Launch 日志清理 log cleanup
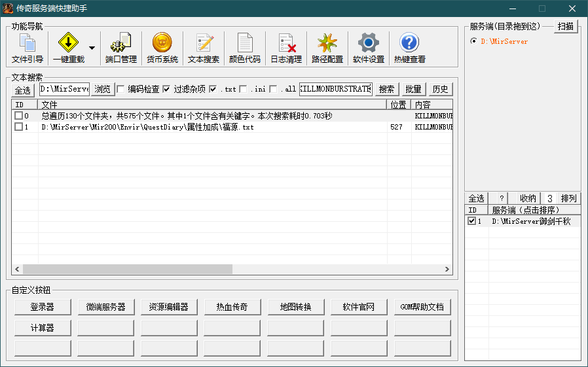Image resolution: width=588 pixels, height=367 pixels. (286, 48)
